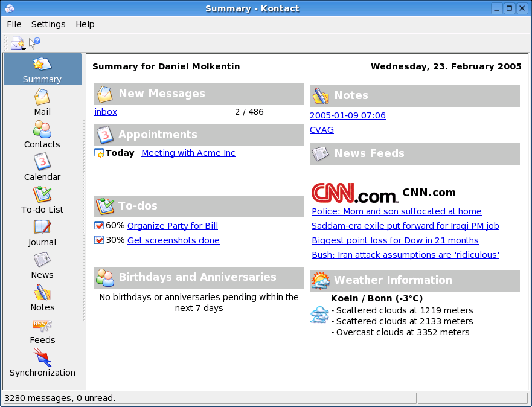The width and height of the screenshot is (532, 407).
Task: Open the File menu
Action: coord(14,24)
